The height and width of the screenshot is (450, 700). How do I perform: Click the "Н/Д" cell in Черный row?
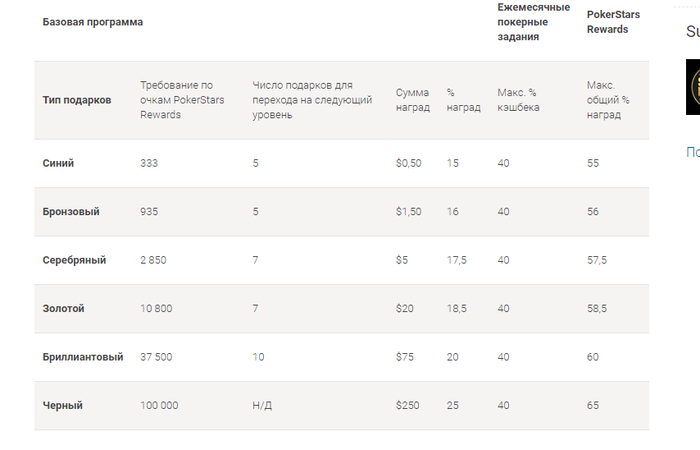262,406
